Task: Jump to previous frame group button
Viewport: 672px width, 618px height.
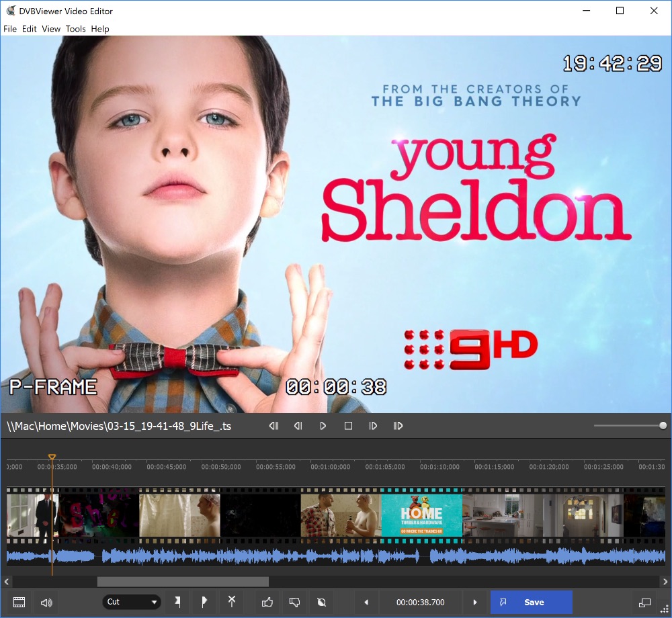Action: click(x=274, y=426)
